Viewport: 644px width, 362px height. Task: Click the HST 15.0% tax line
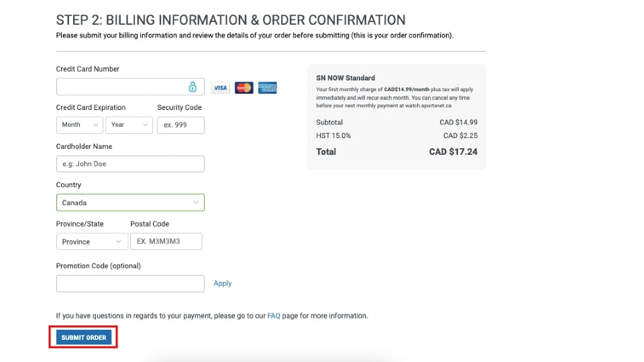coord(333,136)
